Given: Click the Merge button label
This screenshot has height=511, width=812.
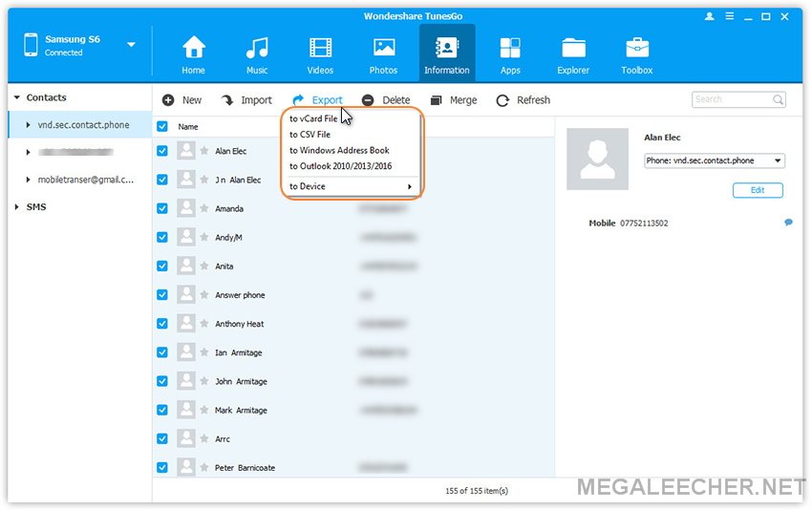Looking at the screenshot, I should 463,100.
